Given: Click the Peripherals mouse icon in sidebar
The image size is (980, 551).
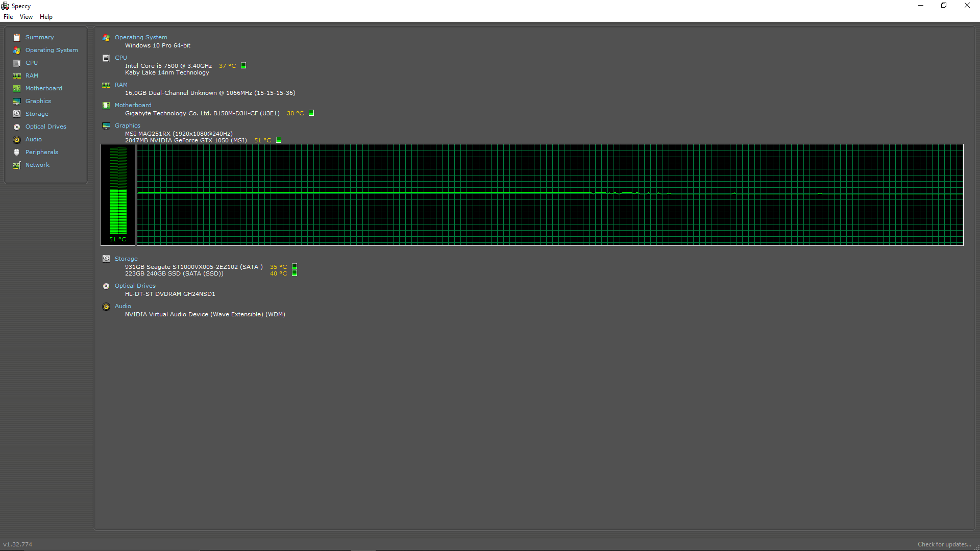Looking at the screenshot, I should tap(17, 153).
